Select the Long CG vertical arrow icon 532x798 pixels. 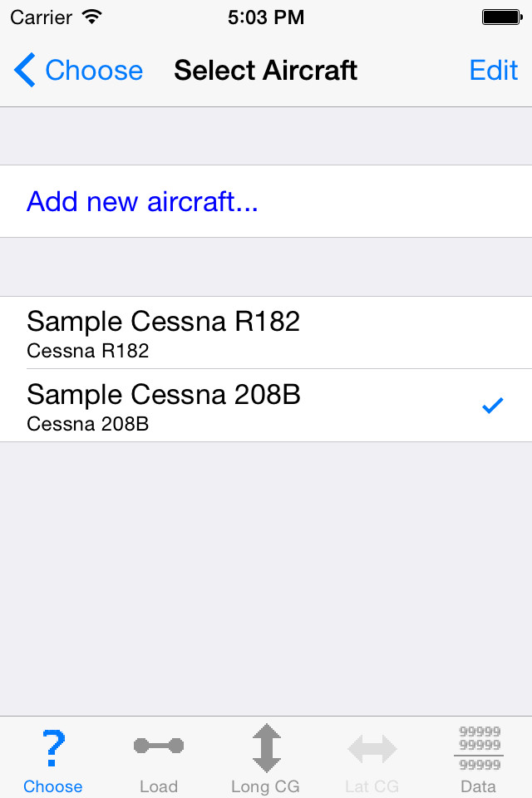[266, 748]
